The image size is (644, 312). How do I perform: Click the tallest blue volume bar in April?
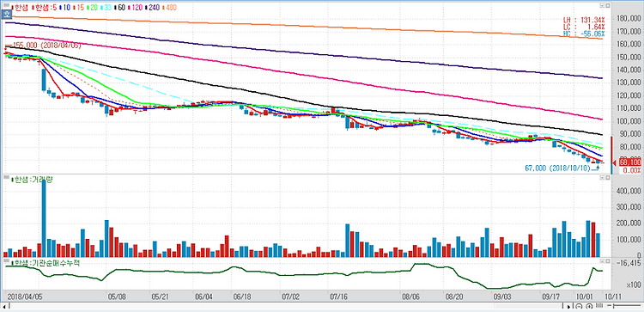44,218
